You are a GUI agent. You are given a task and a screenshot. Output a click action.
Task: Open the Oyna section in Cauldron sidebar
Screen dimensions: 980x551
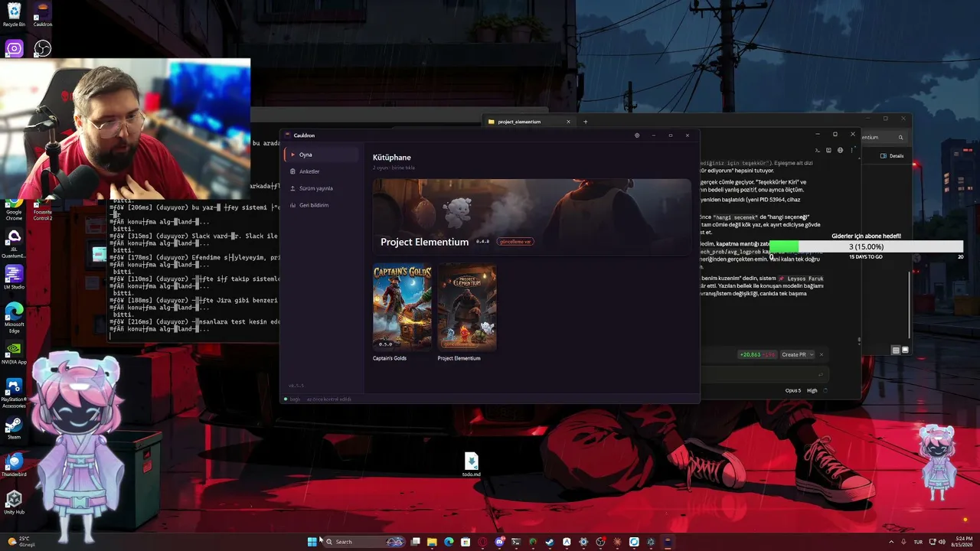pyautogui.click(x=321, y=155)
